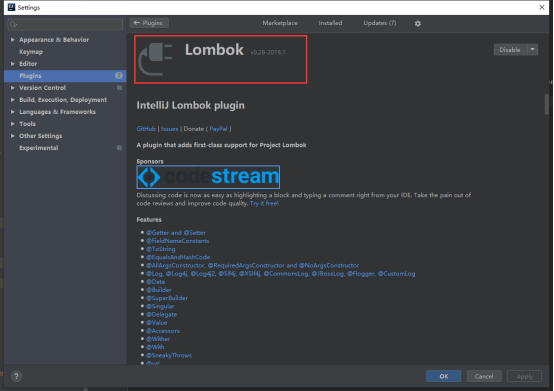Close the Settings window
554x391 pixels.
[542, 7]
